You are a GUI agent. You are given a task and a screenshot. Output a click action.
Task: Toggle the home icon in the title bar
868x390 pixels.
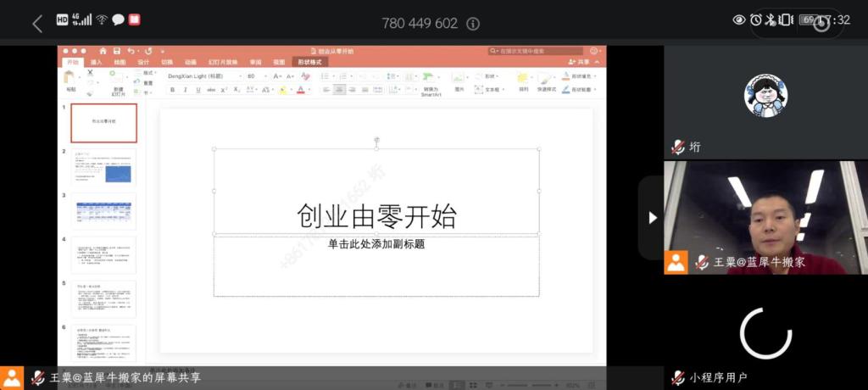pyautogui.click(x=103, y=51)
